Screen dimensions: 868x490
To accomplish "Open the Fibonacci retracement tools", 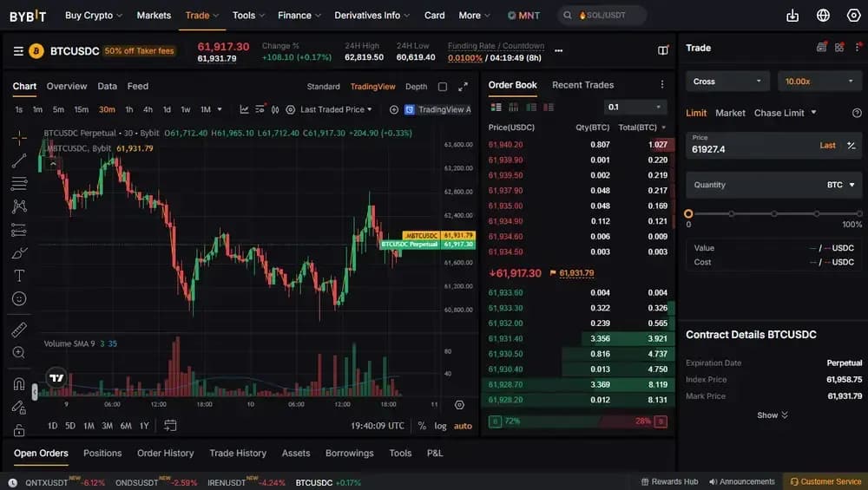I will pyautogui.click(x=19, y=184).
